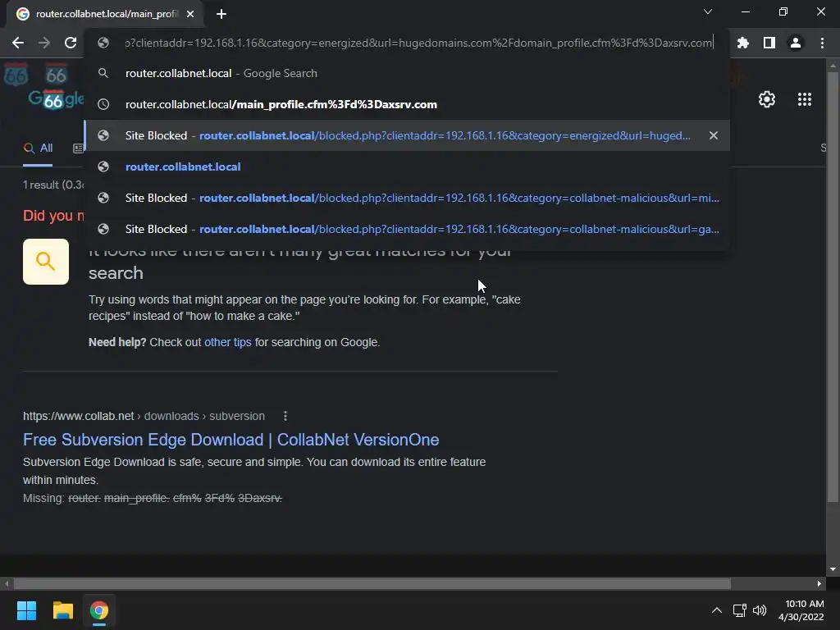This screenshot has height=630, width=840.
Task: Open the Chrome profile avatar icon
Action: pyautogui.click(x=796, y=43)
